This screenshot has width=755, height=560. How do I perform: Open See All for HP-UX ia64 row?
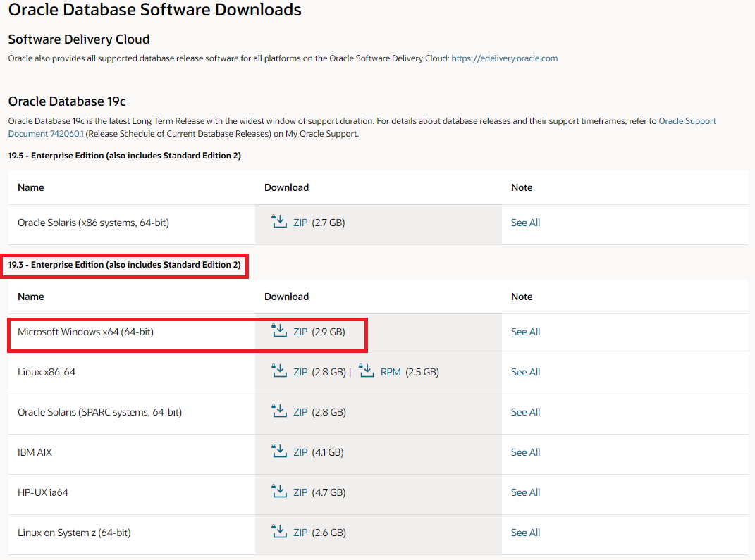coord(525,492)
